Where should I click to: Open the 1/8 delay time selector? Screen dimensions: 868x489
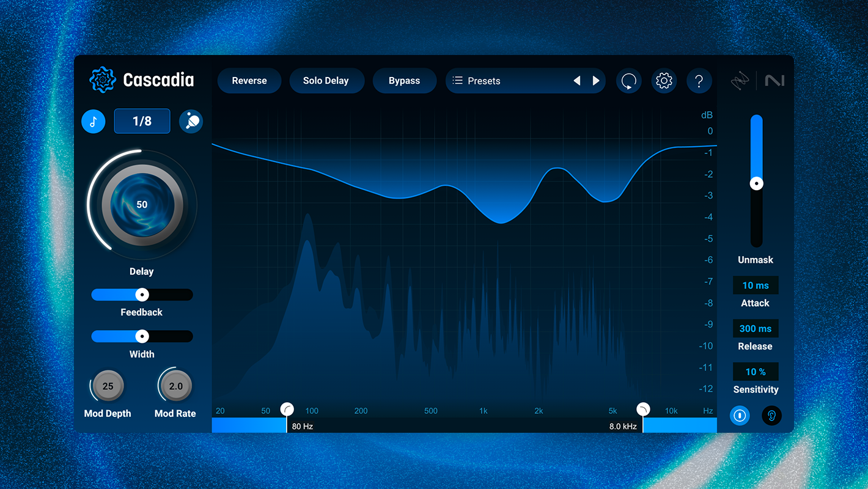tap(142, 122)
